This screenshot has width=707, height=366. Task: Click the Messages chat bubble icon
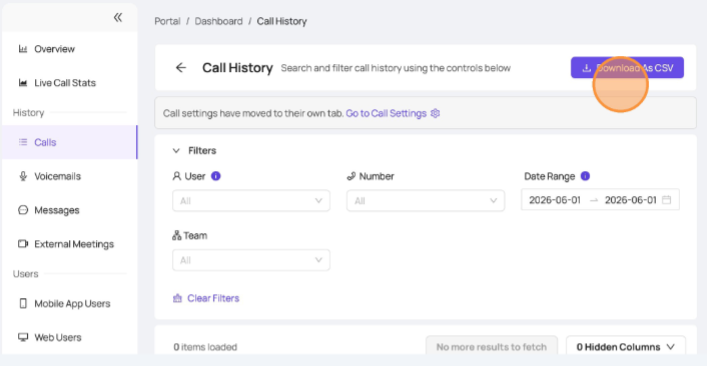pyautogui.click(x=23, y=210)
